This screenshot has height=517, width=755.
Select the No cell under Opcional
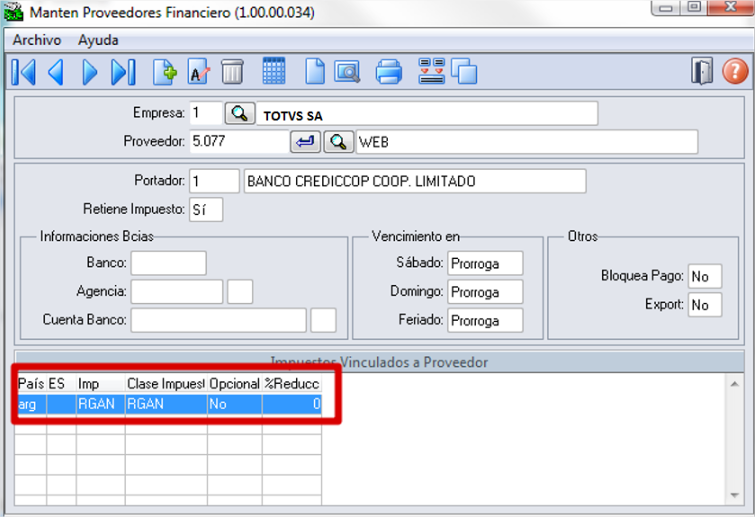tap(234, 404)
